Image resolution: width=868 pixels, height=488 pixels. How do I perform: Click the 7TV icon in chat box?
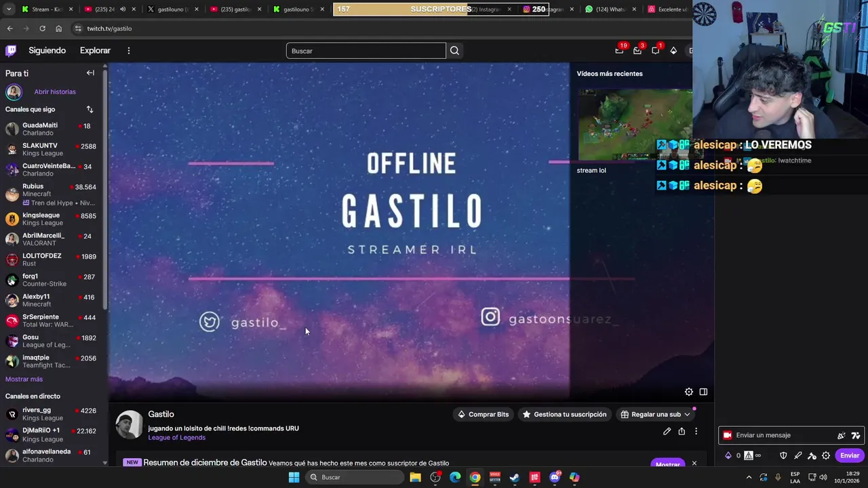[x=856, y=435]
